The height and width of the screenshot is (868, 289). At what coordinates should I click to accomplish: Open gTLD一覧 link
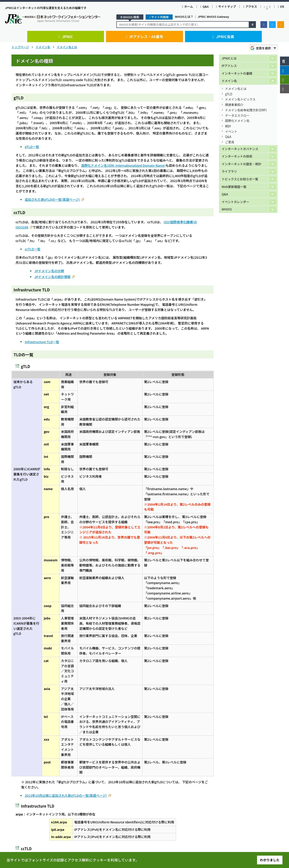[32, 147]
